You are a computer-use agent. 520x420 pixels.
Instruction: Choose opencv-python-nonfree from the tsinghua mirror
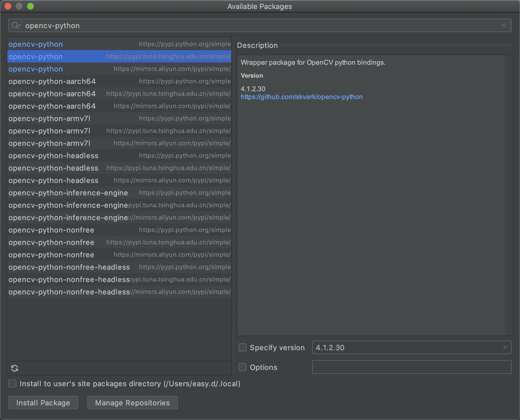coord(119,242)
